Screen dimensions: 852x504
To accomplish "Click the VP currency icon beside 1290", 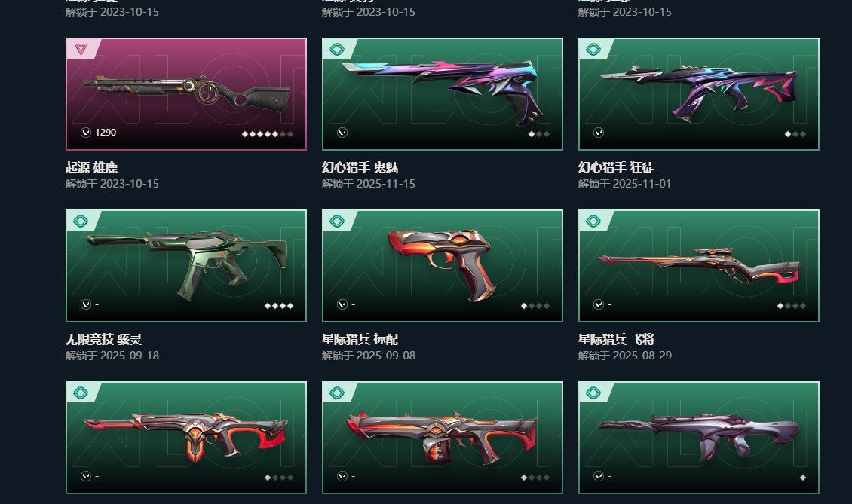I will tap(86, 133).
